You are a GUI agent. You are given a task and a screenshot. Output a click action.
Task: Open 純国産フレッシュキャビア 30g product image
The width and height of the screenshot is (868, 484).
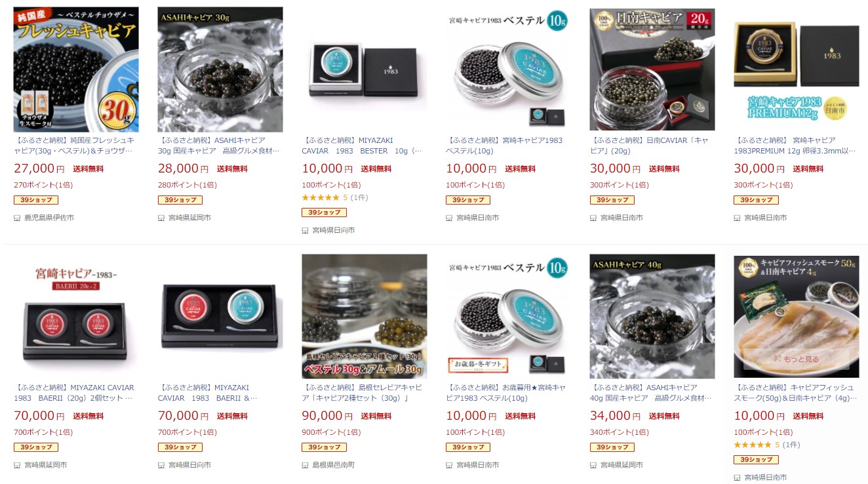(76, 70)
